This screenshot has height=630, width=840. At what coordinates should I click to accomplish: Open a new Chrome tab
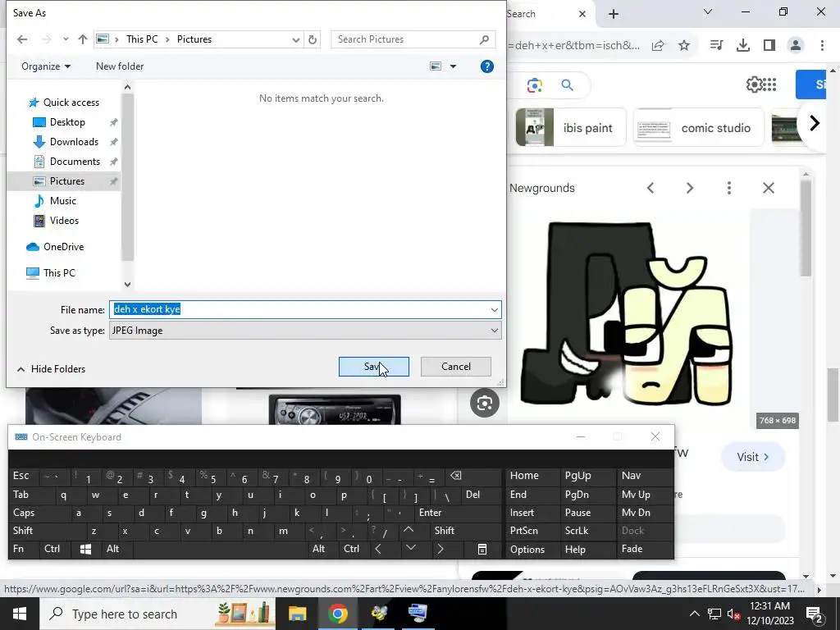[x=614, y=14]
